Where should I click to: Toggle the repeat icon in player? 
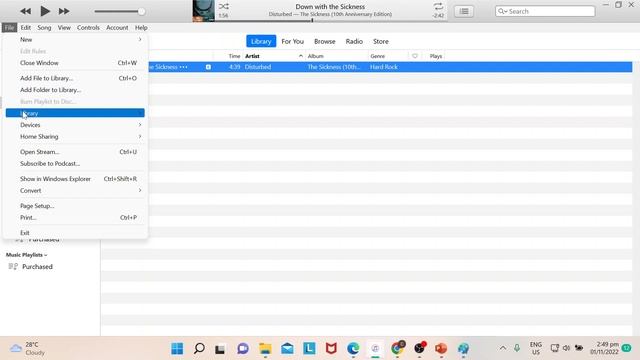(x=438, y=7)
